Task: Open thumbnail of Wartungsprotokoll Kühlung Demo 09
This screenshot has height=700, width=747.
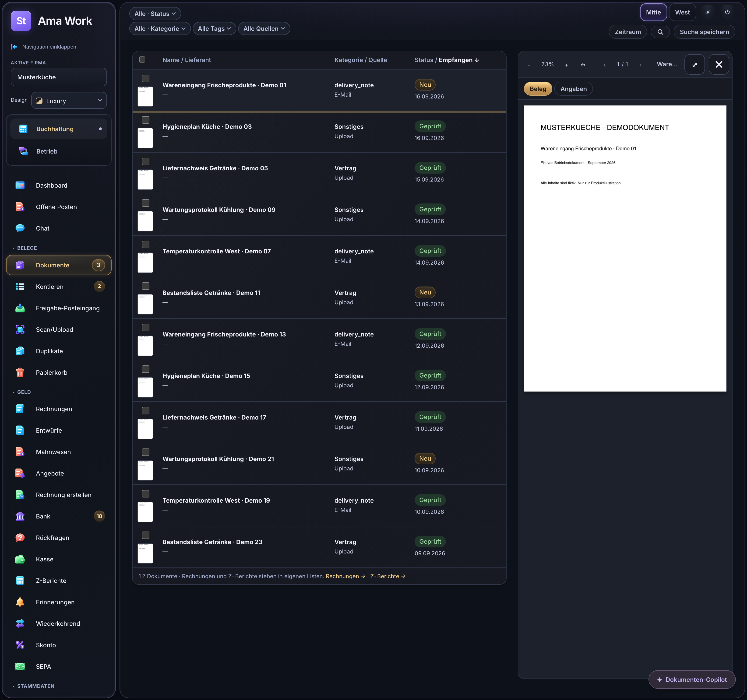Action: coord(145,221)
